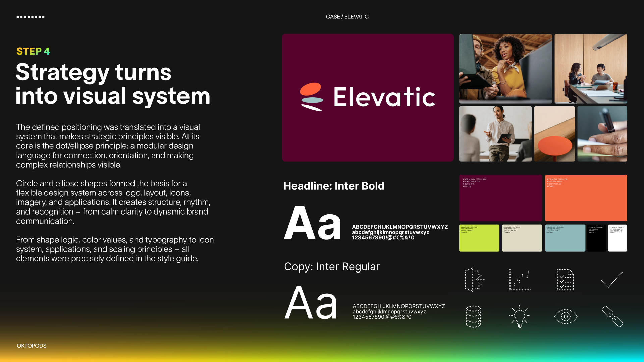Image resolution: width=644 pixels, height=362 pixels.
Task: Select the beige cream color swatch
Action: (x=522, y=238)
